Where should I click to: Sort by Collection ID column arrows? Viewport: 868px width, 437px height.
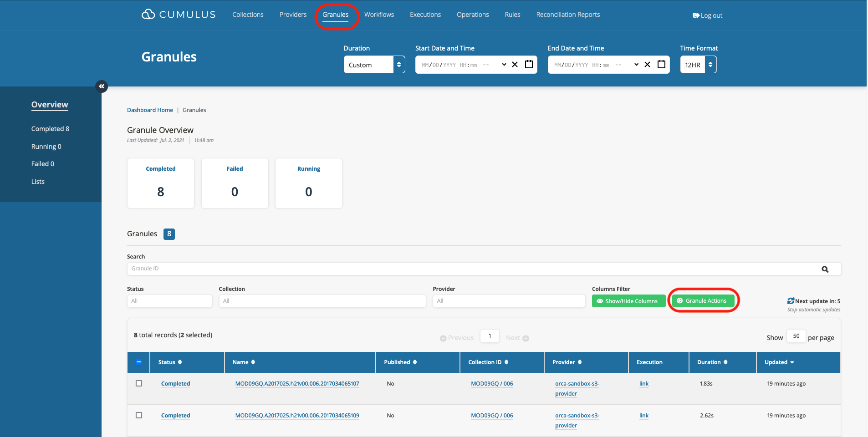pos(506,362)
